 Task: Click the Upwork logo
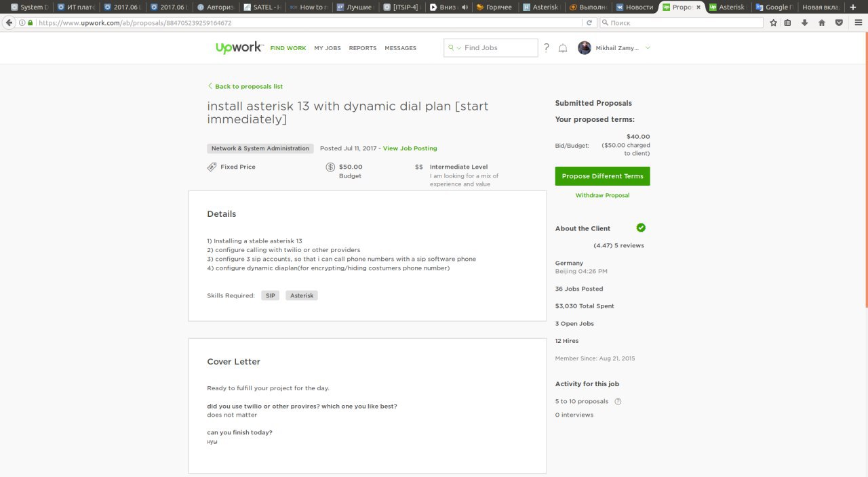(x=239, y=48)
